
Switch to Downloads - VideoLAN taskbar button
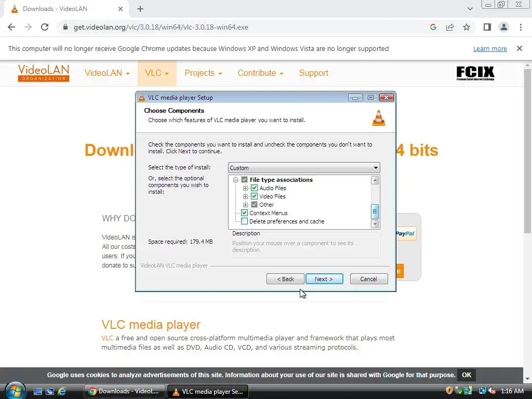coord(125,391)
